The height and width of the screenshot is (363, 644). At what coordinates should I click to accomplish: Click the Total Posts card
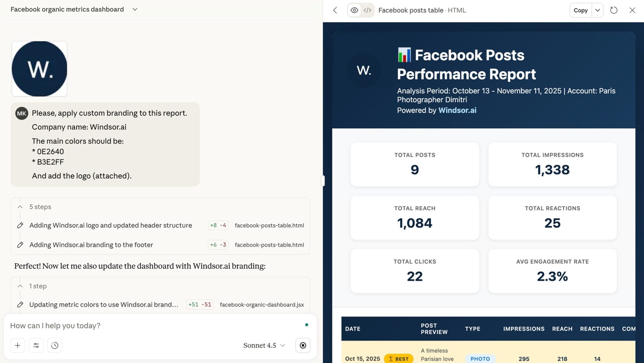[415, 164]
